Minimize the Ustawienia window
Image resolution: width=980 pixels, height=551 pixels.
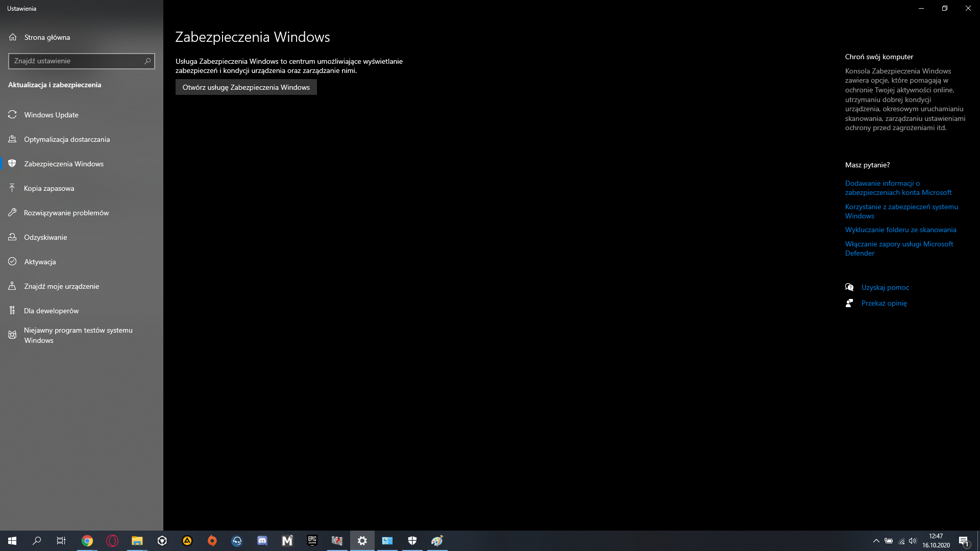[x=921, y=8]
